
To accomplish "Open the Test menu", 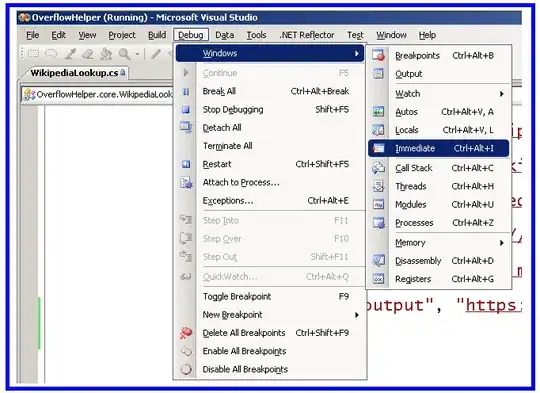I will click(x=355, y=35).
